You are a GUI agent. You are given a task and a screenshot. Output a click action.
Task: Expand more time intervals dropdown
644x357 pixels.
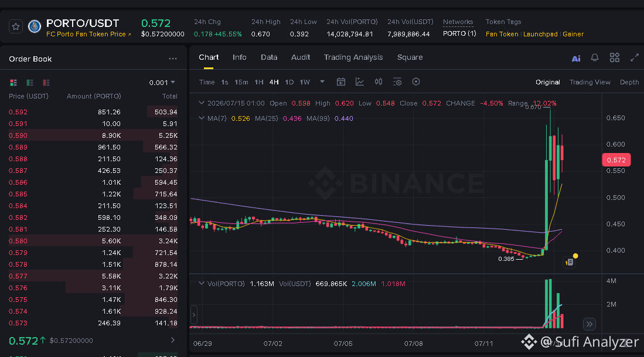pos(322,81)
